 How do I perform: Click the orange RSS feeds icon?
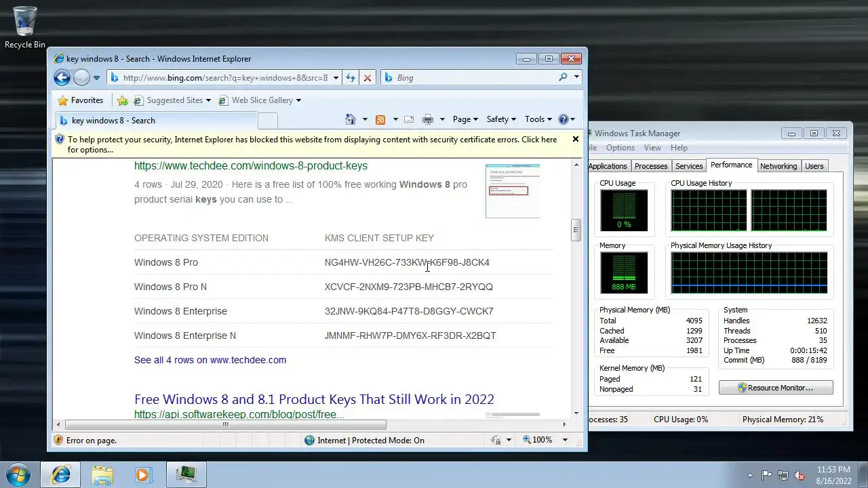coord(380,119)
